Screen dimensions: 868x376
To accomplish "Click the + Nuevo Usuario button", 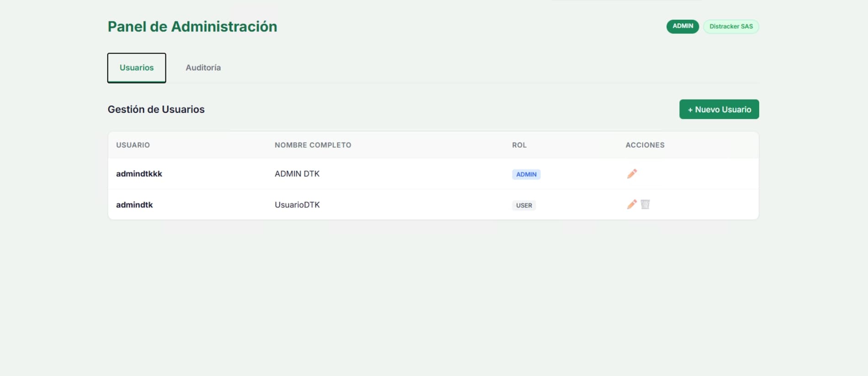I will pos(719,109).
